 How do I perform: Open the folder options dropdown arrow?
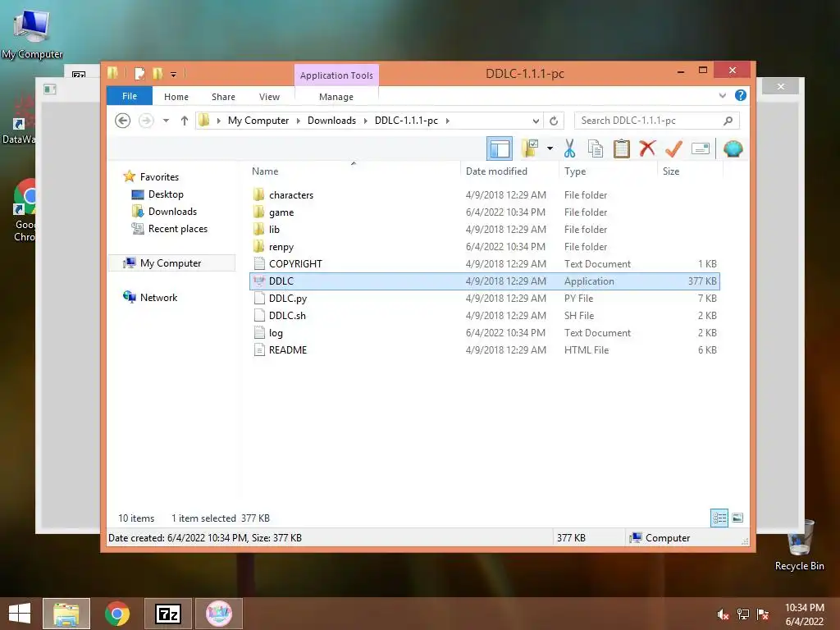click(x=550, y=148)
